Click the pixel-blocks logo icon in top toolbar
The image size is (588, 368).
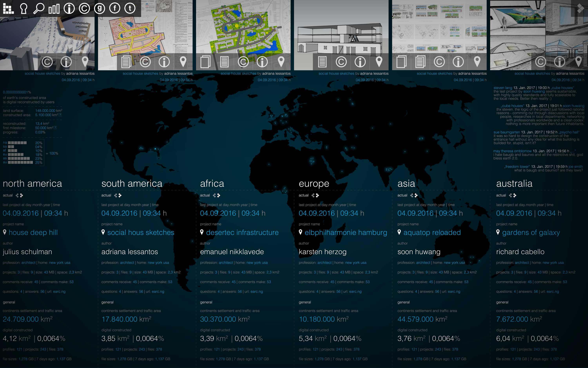(x=8, y=8)
